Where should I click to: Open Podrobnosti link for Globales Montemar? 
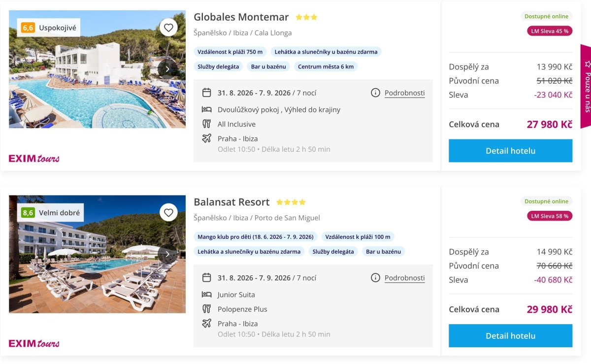tap(405, 93)
